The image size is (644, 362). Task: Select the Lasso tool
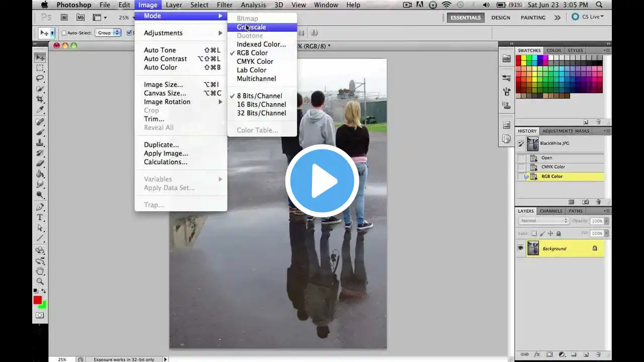[40, 78]
